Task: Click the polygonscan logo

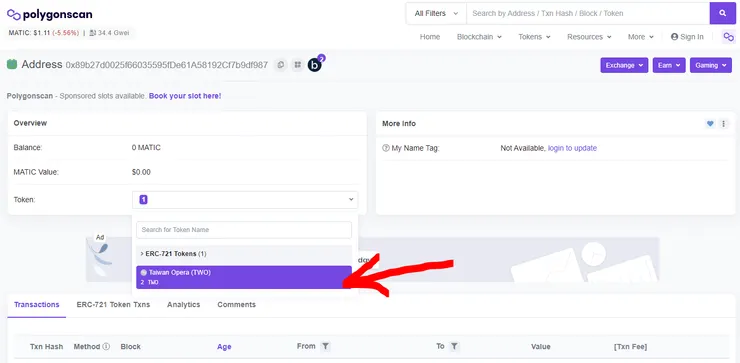Action: click(50, 15)
